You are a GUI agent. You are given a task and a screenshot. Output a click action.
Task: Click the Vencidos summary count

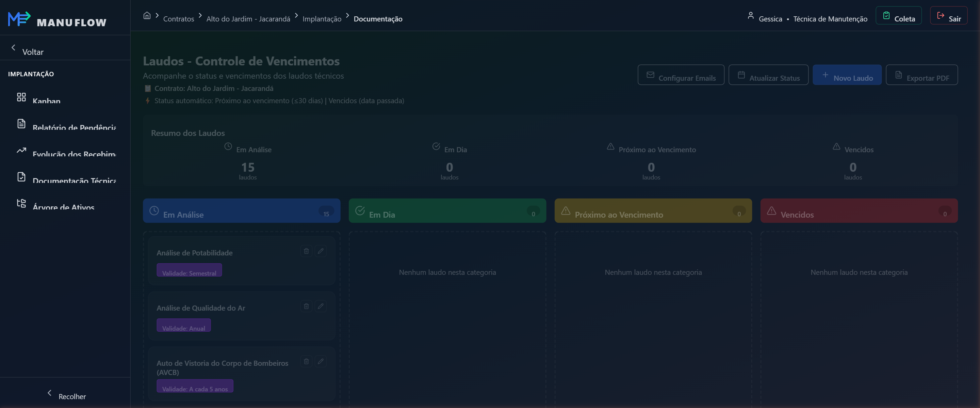pyautogui.click(x=853, y=167)
